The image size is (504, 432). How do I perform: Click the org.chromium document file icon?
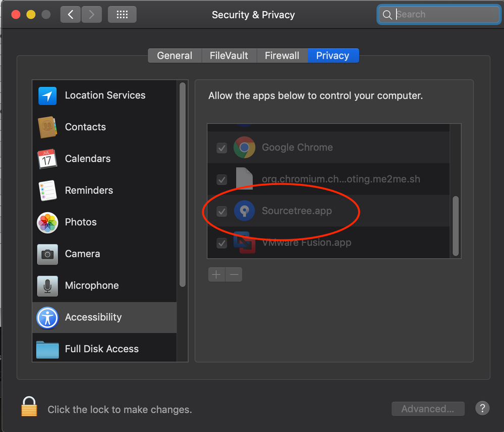pos(244,178)
